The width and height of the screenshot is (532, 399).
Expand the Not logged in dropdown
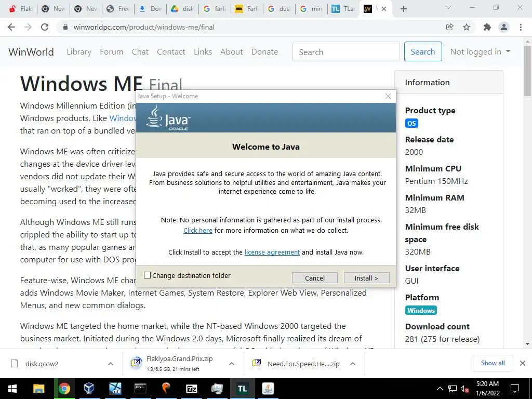tap(480, 51)
